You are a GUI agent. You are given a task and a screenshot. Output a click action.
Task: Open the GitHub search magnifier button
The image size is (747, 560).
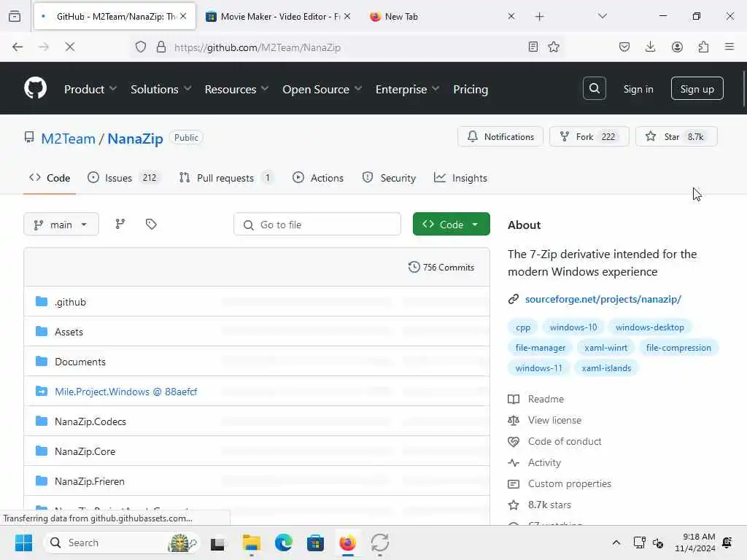(x=594, y=88)
